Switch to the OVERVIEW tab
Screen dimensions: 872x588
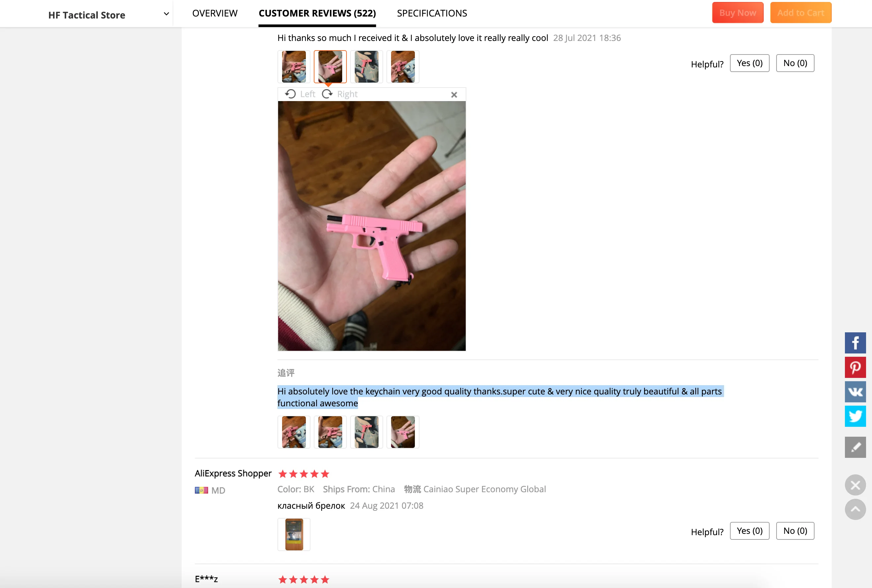pyautogui.click(x=215, y=13)
